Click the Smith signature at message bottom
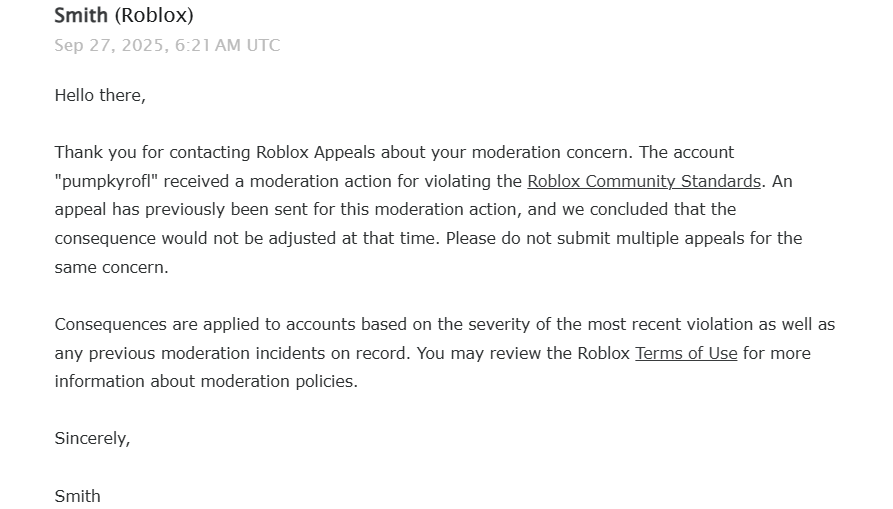This screenshot has height=509, width=893. click(x=77, y=496)
